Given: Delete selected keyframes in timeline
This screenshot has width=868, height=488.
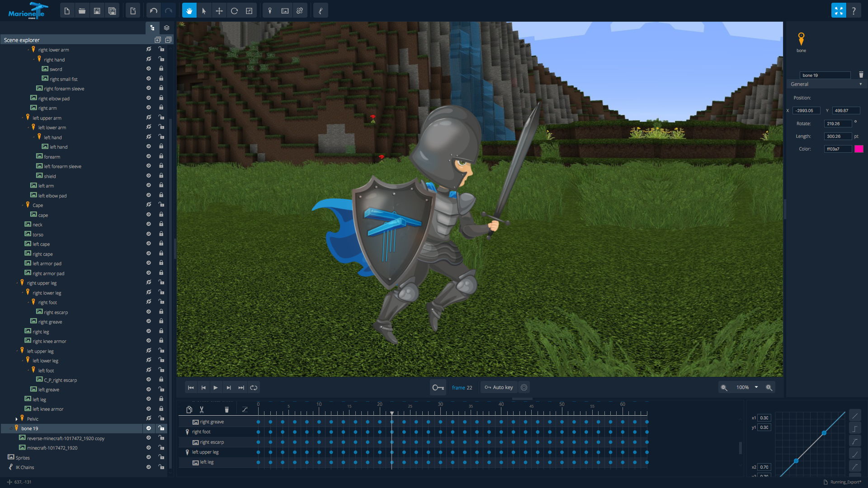Looking at the screenshot, I should [226, 410].
